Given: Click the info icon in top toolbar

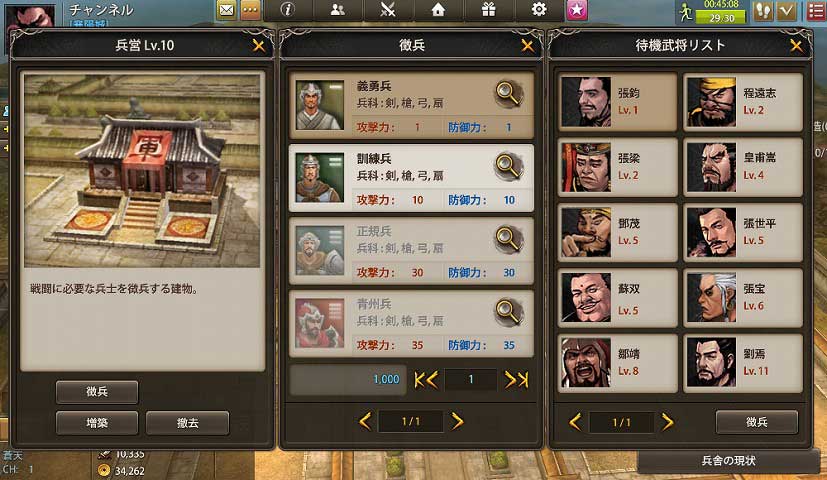Looking at the screenshot, I should point(287,9).
